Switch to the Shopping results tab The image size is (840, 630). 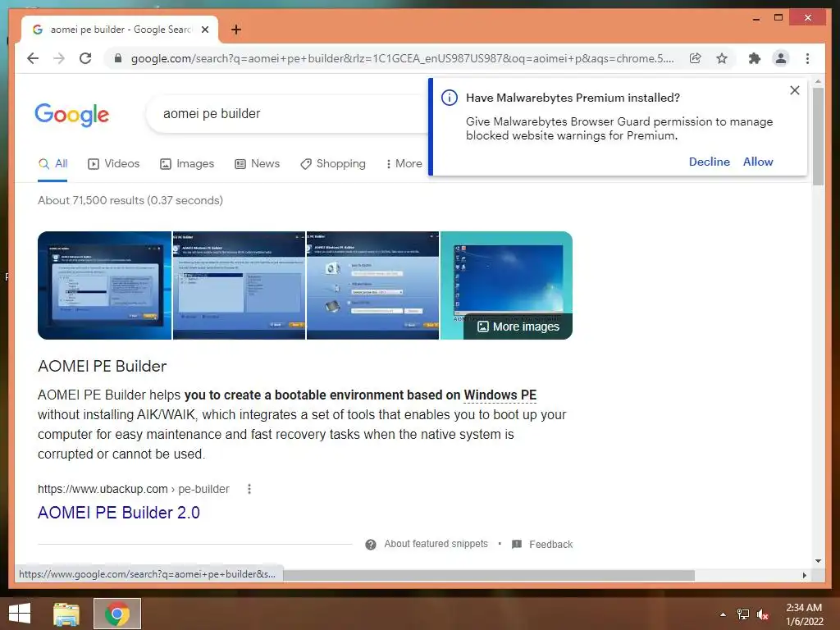pos(333,164)
